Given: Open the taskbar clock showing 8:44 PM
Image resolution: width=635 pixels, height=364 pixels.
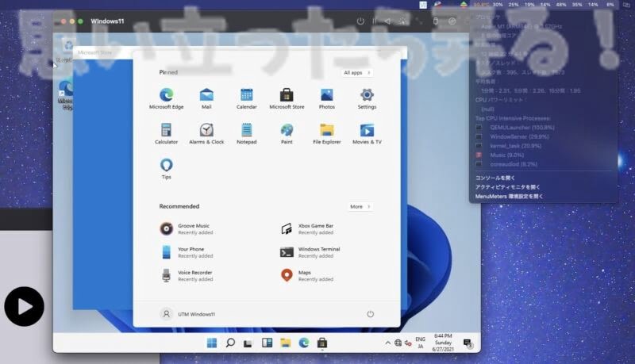Looking at the screenshot, I should (x=443, y=342).
